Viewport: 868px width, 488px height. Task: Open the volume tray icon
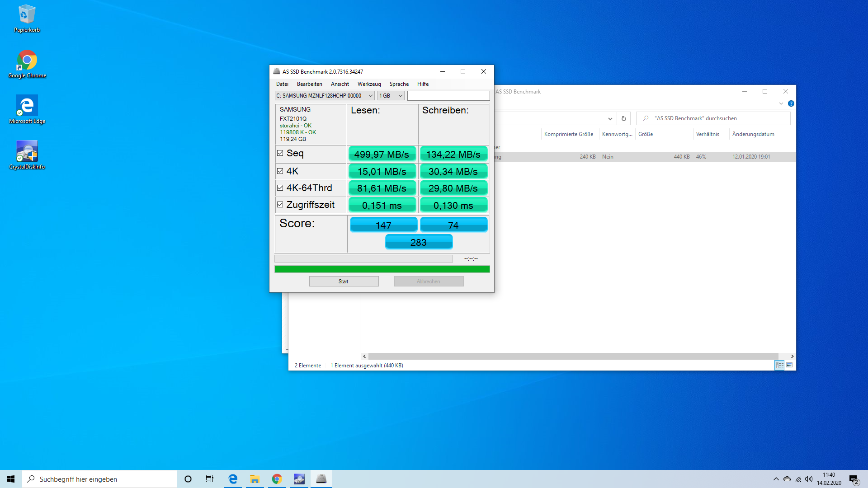809,479
